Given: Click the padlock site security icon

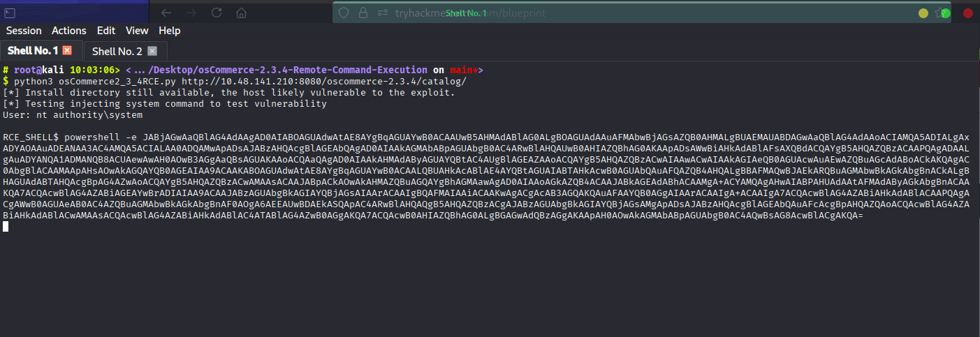Looking at the screenshot, I should [363, 13].
